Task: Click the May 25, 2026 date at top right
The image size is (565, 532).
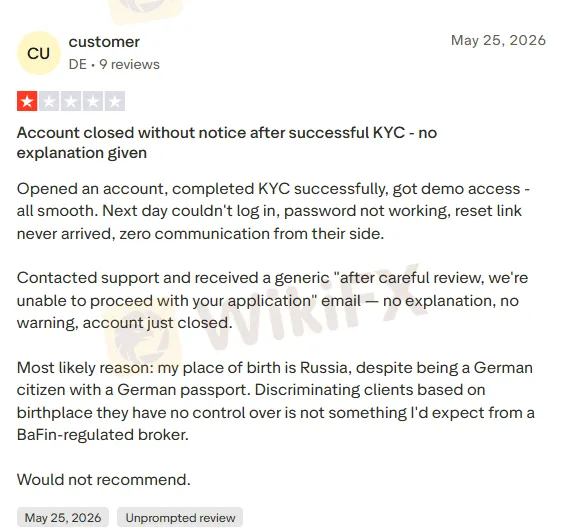Action: point(498,40)
